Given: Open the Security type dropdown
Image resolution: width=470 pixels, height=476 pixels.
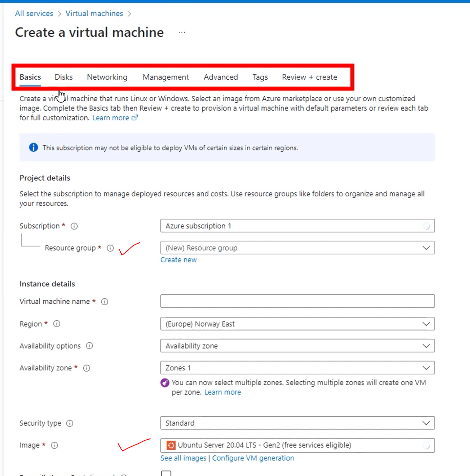Looking at the screenshot, I should [x=426, y=423].
